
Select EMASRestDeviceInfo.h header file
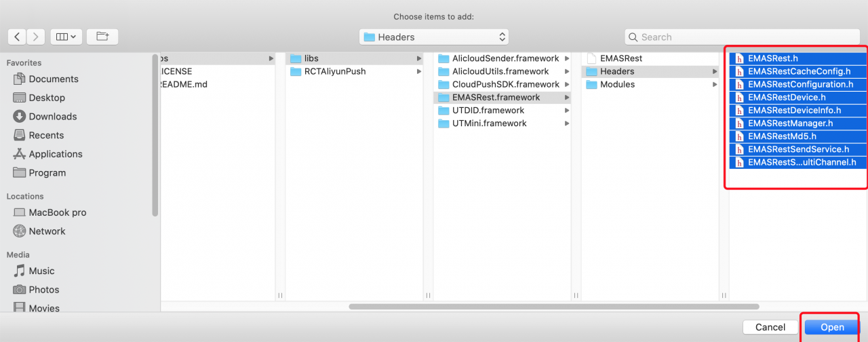coord(798,110)
